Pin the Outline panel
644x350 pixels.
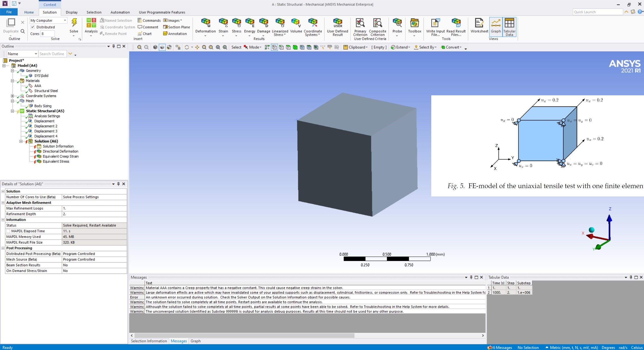[114, 46]
